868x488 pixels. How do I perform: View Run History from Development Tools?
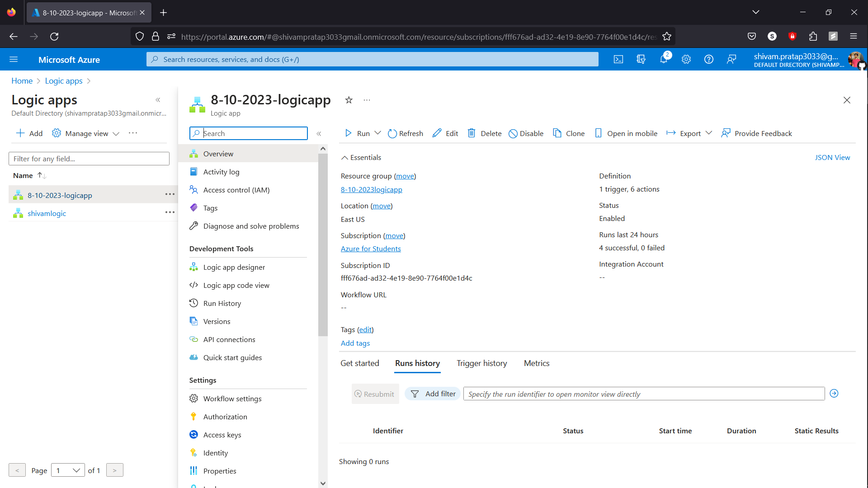point(222,303)
